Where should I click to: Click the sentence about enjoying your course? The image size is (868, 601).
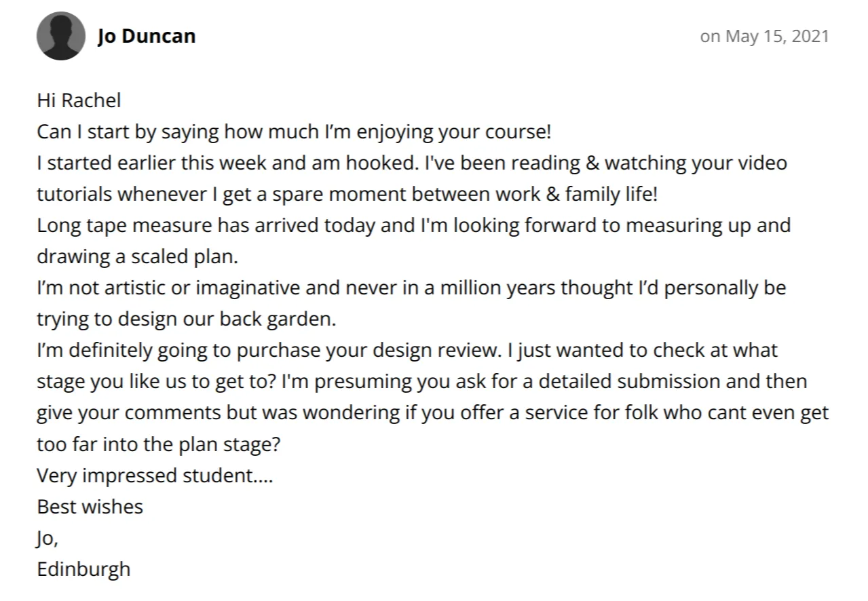[294, 132]
